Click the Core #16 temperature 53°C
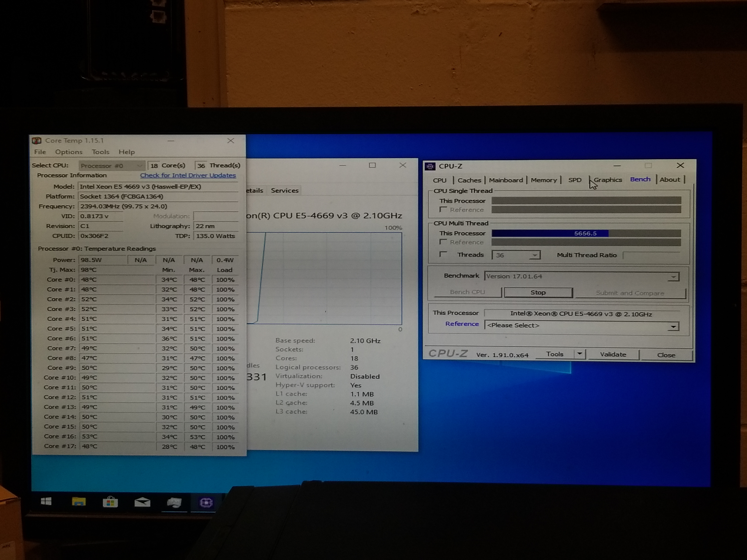This screenshot has height=560, width=747. pyautogui.click(x=117, y=436)
